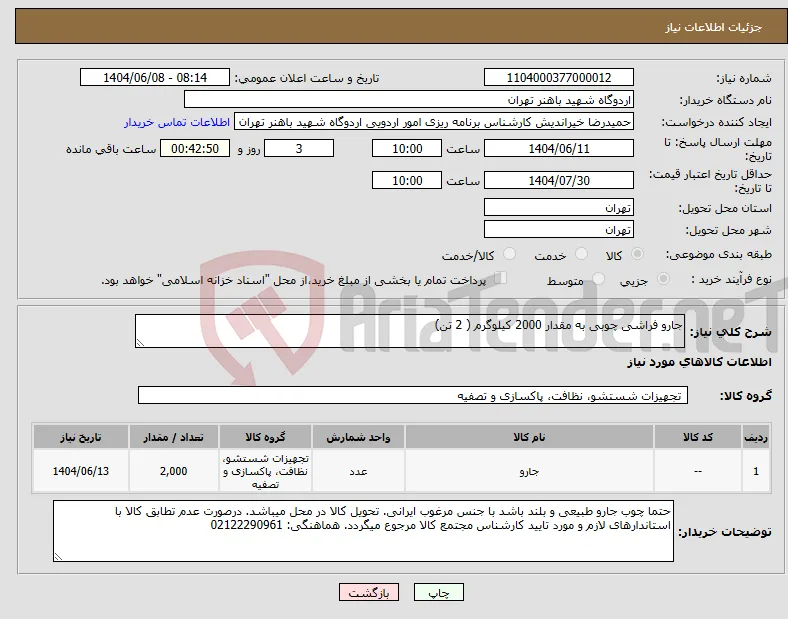Select the کالا/خدمت radio button
Image resolution: width=788 pixels, height=619 pixels.
(x=510, y=254)
